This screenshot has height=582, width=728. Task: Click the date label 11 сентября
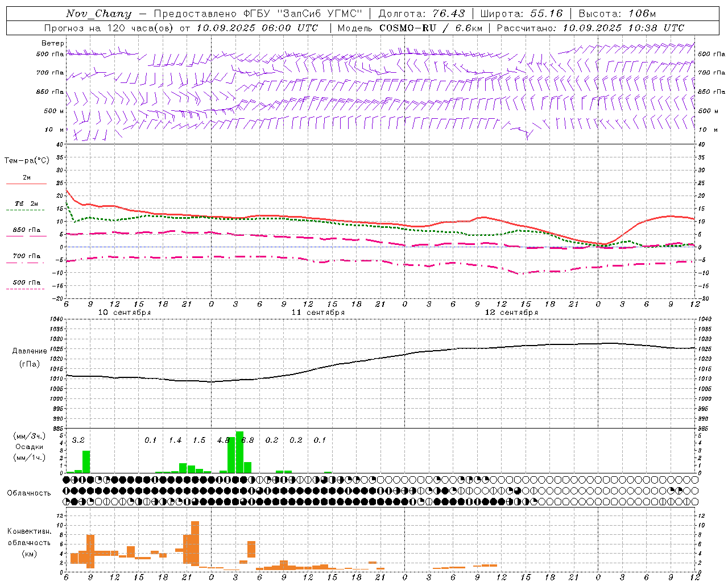click(x=318, y=313)
